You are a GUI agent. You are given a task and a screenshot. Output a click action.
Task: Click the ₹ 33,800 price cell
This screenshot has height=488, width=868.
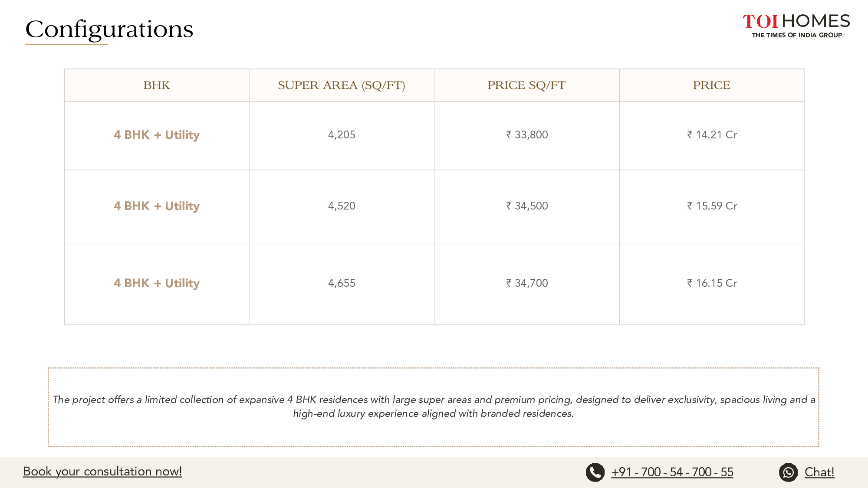[527, 135]
